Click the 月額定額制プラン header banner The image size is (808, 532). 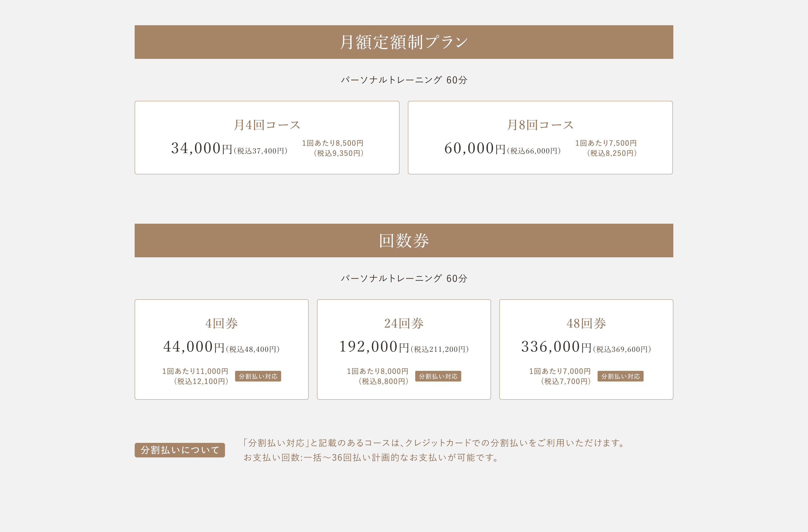pos(404,42)
